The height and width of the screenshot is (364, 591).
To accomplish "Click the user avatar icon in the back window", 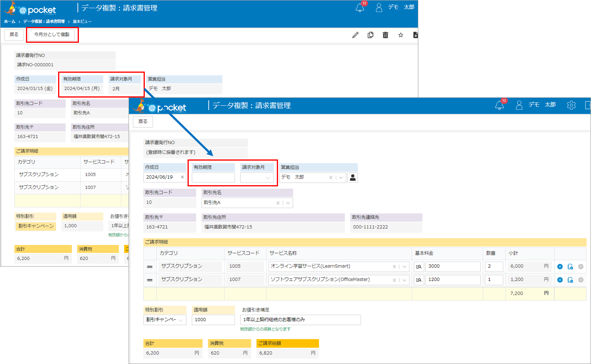I will pos(379,8).
